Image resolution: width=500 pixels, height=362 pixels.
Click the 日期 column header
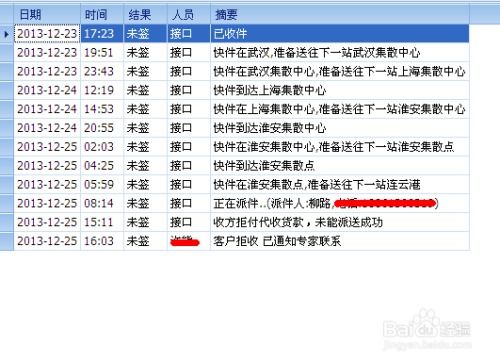pos(47,14)
